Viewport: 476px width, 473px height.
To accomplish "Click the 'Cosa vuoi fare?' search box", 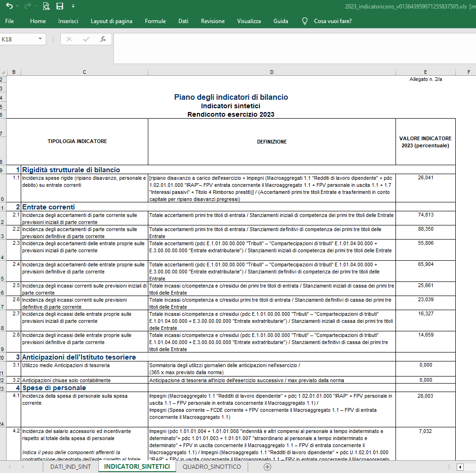I will pyautogui.click(x=333, y=21).
